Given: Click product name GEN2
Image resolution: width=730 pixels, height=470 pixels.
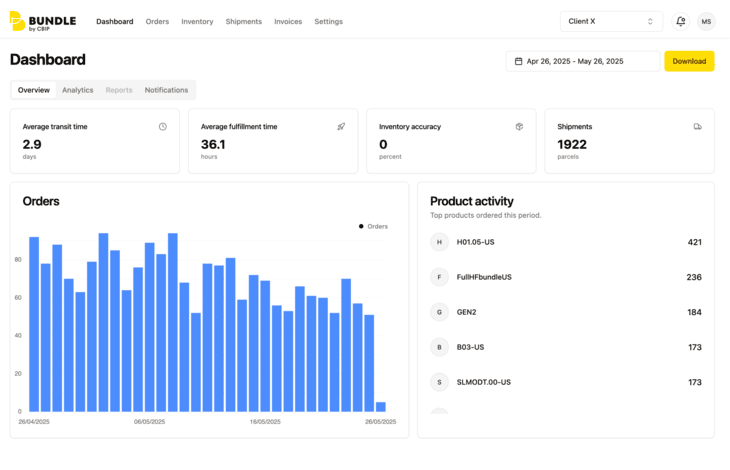Looking at the screenshot, I should pyautogui.click(x=466, y=312).
